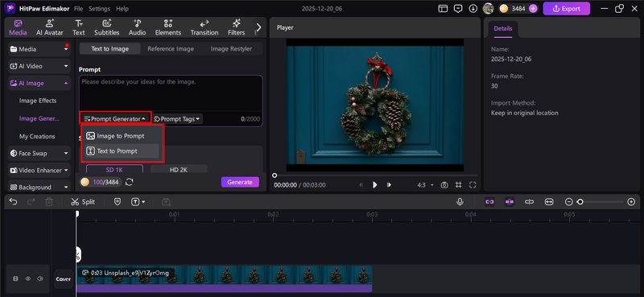Open the Media tab in top toolbar
Viewport: 644px width, 297px height.
[x=18, y=27]
